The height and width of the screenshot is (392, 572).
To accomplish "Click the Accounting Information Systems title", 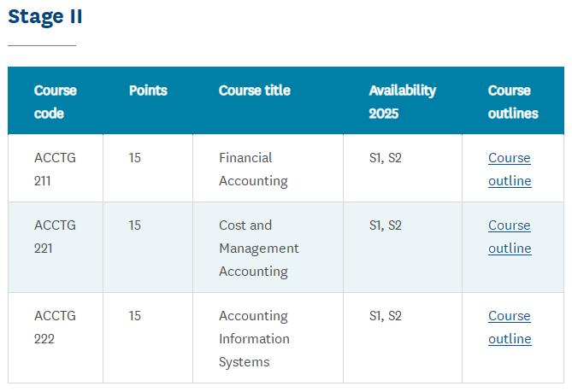I will pyautogui.click(x=254, y=338).
